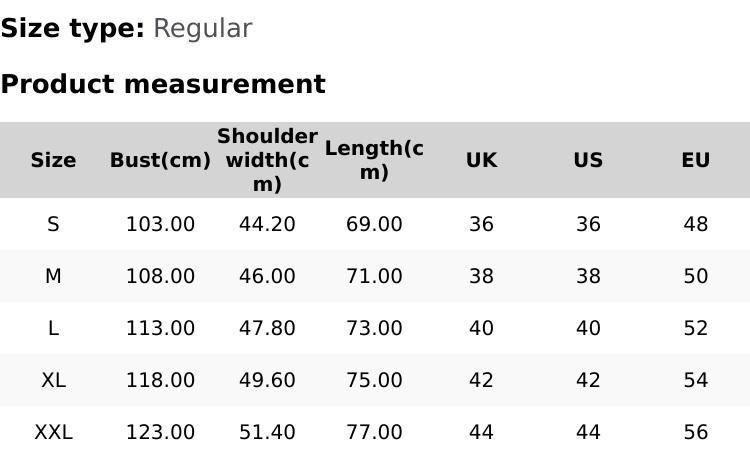Select the Product measurement heading
750x458 pixels.
pos(163,84)
